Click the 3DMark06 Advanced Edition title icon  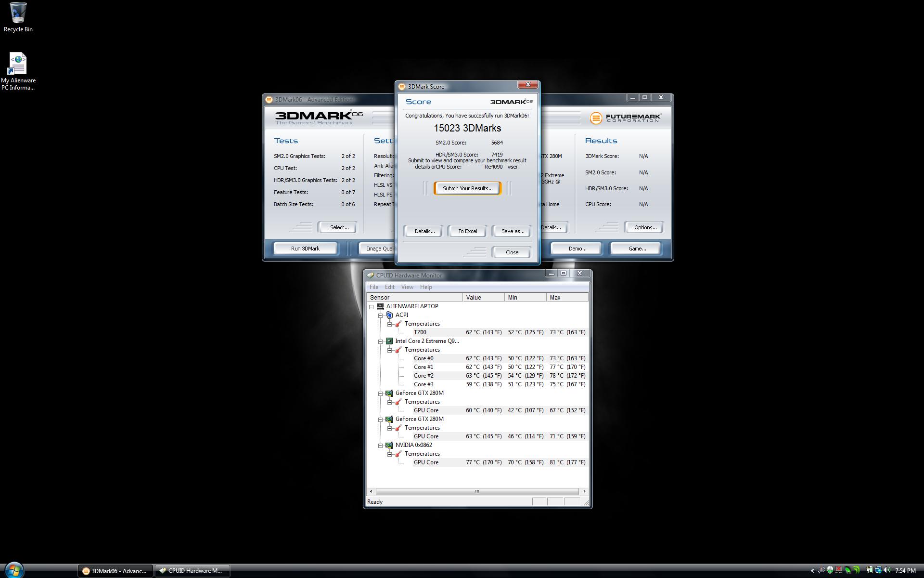269,100
